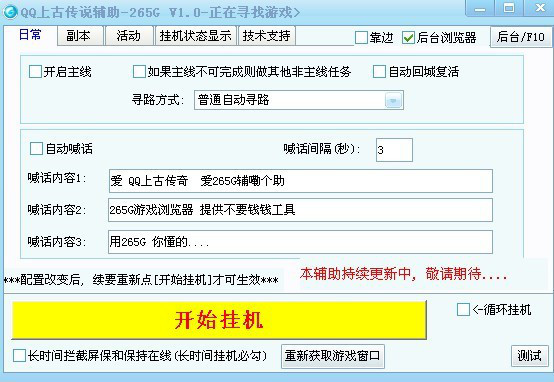
Task: Click the 喊话内容1 text field
Action: coord(301,181)
